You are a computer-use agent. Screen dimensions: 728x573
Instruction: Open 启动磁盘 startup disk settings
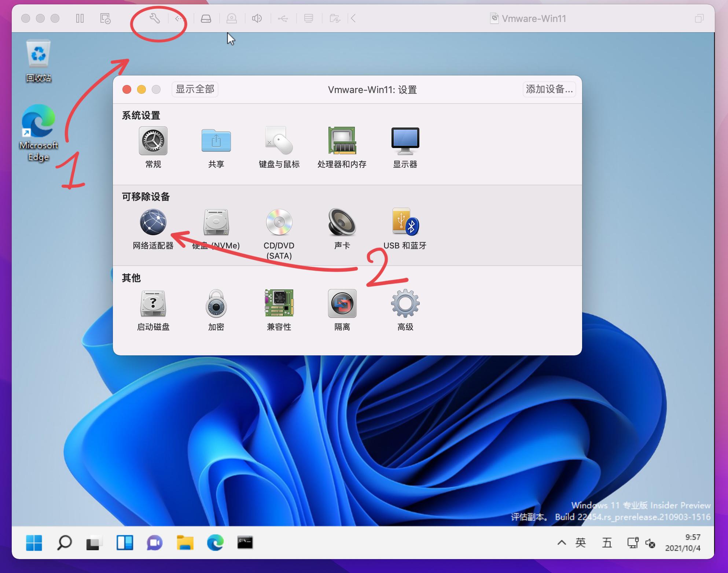coord(153,303)
